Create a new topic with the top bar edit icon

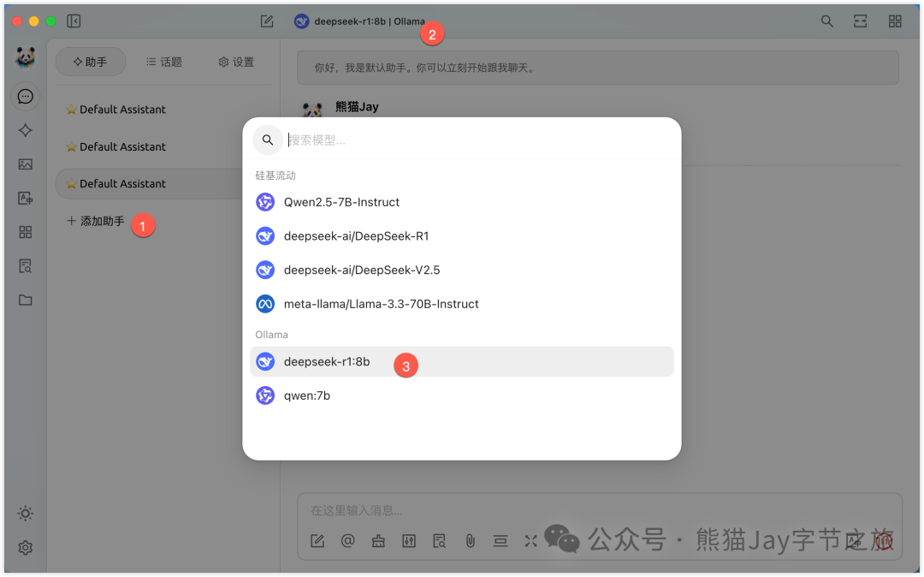click(267, 21)
